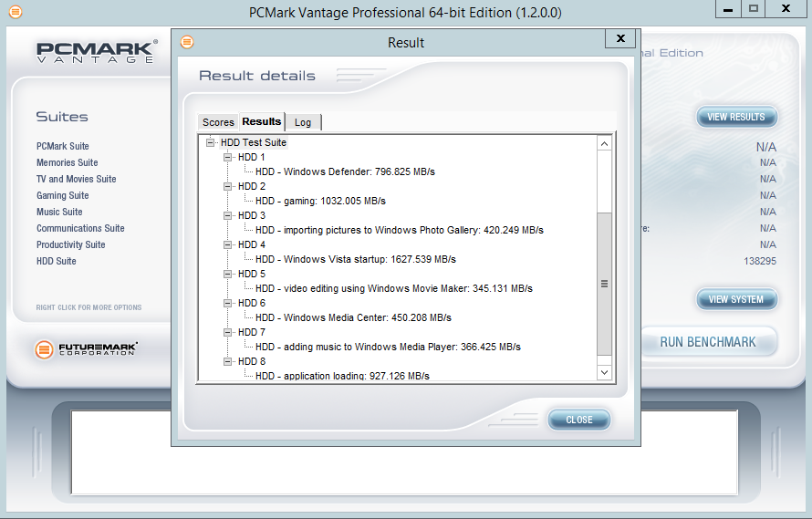Collapse the HDD 6 tree node
The width and height of the screenshot is (812, 519).
click(x=227, y=303)
